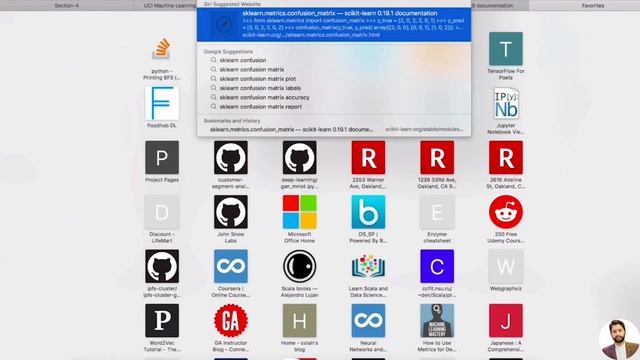This screenshot has height=360, width=640.
Task: Open the Microsoft Office Home favorite
Action: (300, 212)
